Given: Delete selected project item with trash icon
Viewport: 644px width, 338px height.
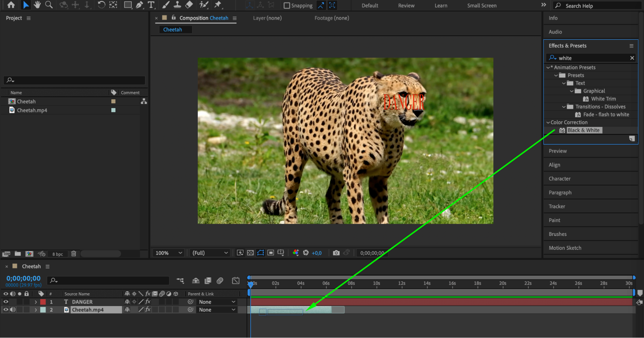Looking at the screenshot, I should click(73, 254).
